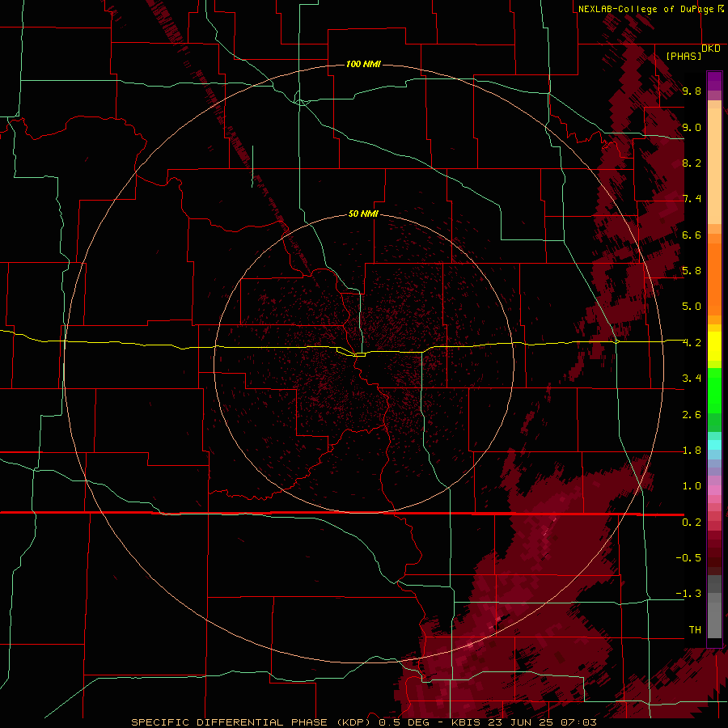
Task: Click the purple top segment of the color bar
Action: click(x=714, y=81)
